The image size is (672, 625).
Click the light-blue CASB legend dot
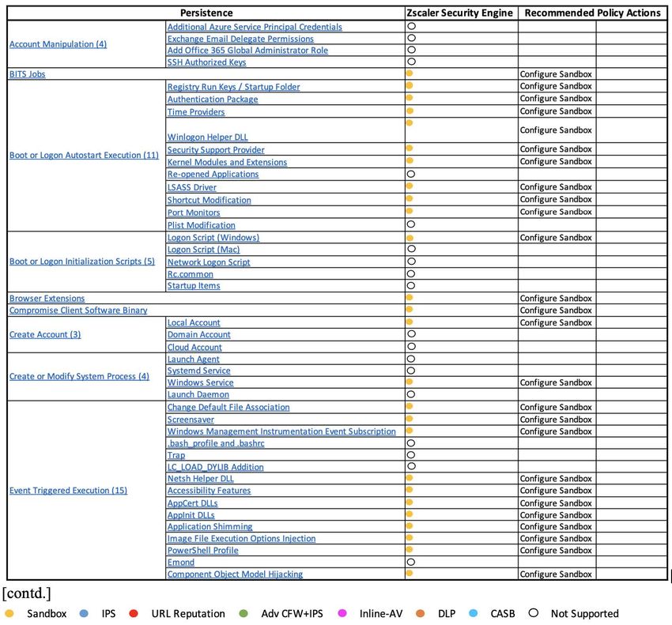473,613
